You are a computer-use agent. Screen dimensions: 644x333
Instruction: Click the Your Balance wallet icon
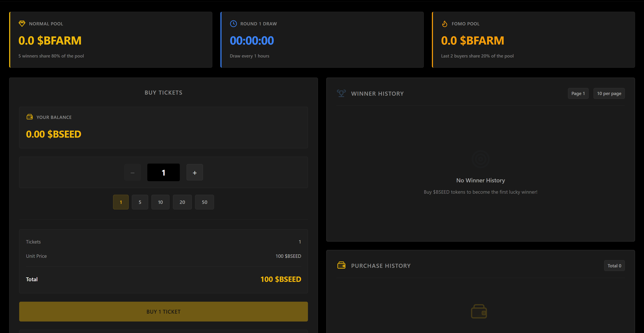click(30, 117)
